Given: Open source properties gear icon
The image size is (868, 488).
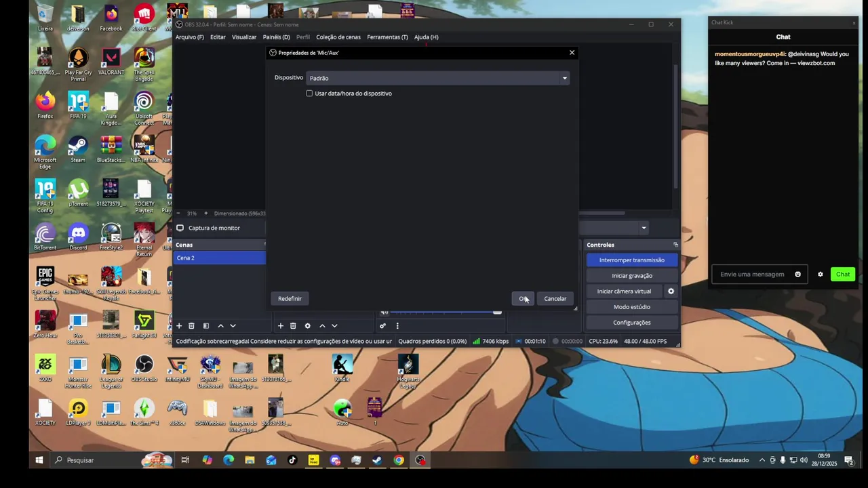Looking at the screenshot, I should click(307, 326).
